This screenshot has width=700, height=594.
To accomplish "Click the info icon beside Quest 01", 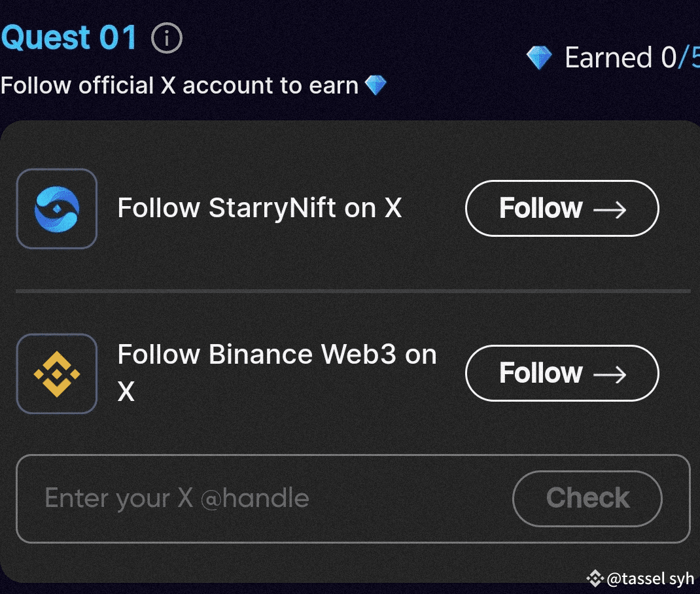I will pyautogui.click(x=166, y=39).
